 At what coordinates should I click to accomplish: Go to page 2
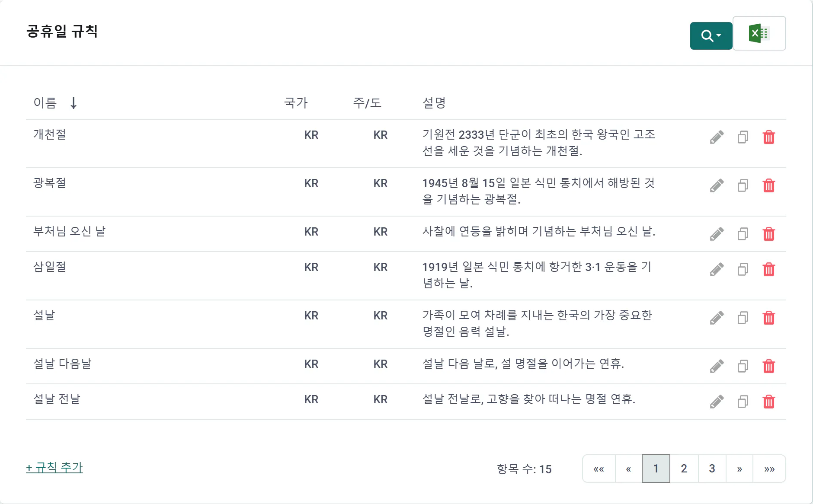click(x=684, y=469)
